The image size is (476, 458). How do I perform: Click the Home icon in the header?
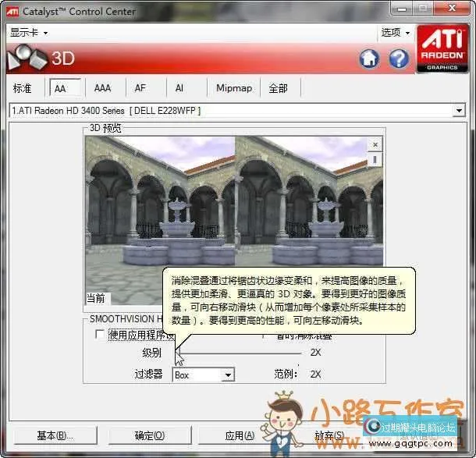[x=369, y=59]
